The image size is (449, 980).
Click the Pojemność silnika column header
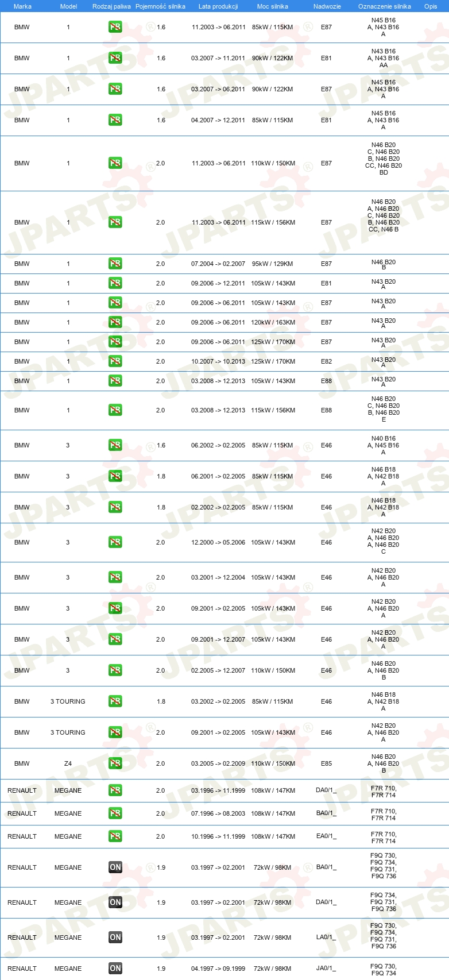click(160, 6)
